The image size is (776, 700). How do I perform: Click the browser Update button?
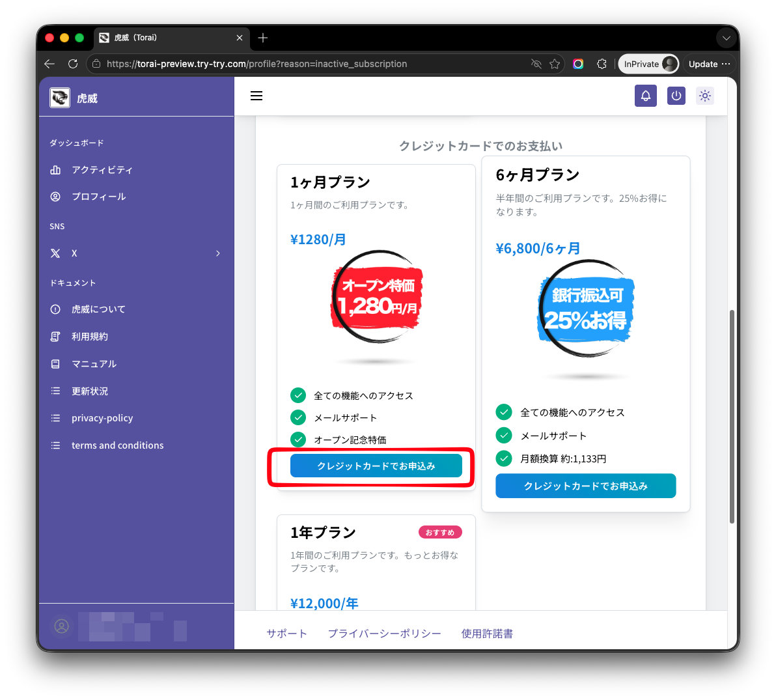point(709,64)
